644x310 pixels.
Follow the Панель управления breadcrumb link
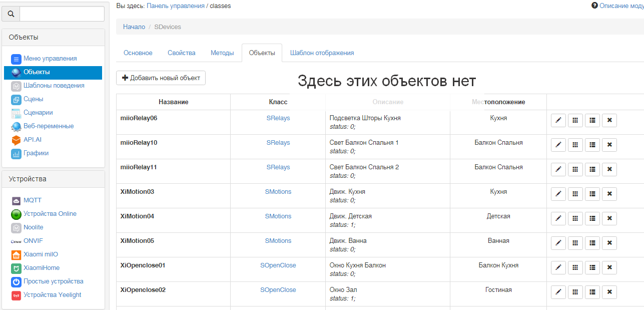175,6
